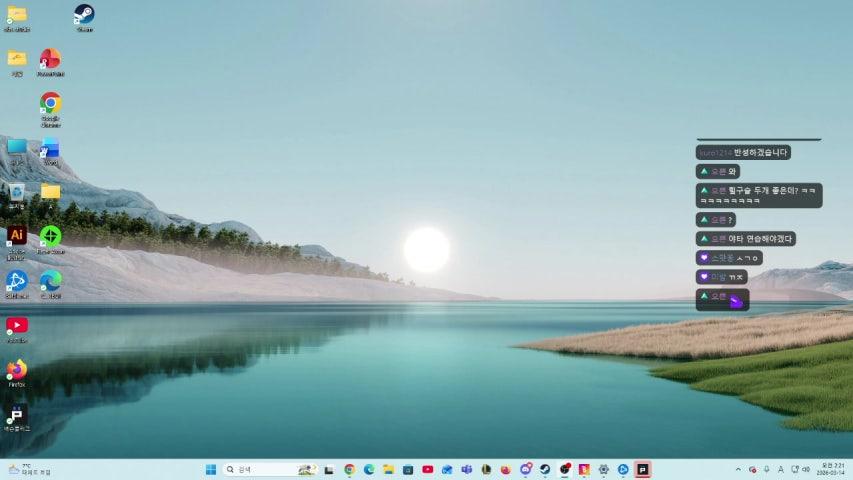Viewport: 853px width, 480px height.
Task: Open the Steam desktop shortcut
Action: 84,15
